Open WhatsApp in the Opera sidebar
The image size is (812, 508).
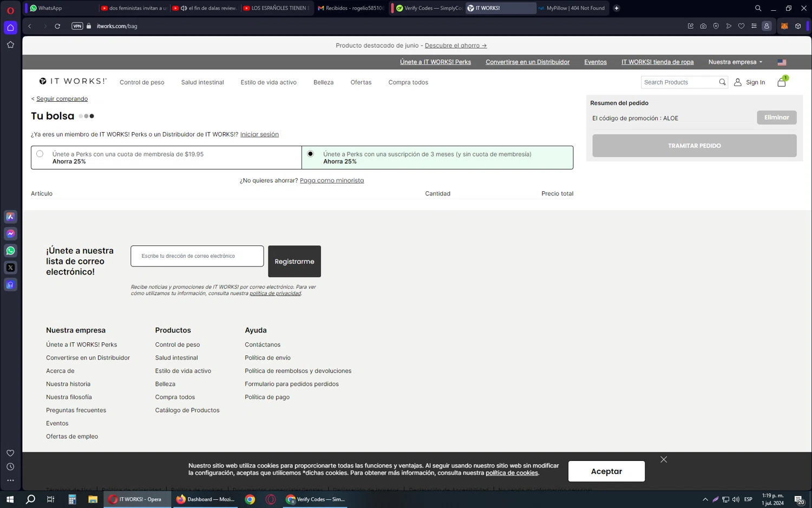pyautogui.click(x=10, y=251)
